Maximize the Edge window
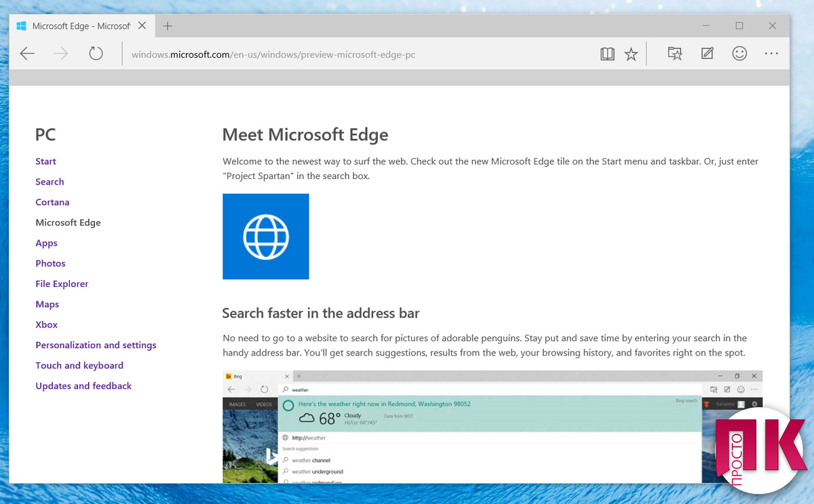Screen dimensions: 814x504 [x=739, y=26]
